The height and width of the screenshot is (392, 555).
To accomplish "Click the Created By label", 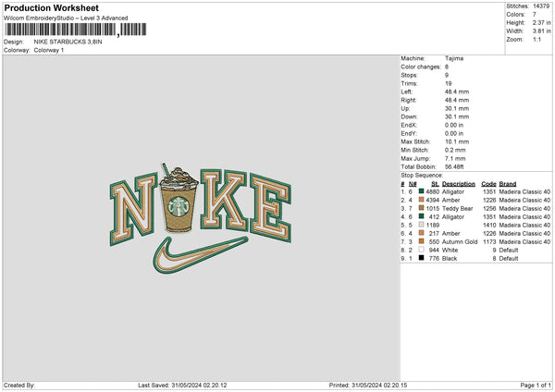I will pos(19,385).
